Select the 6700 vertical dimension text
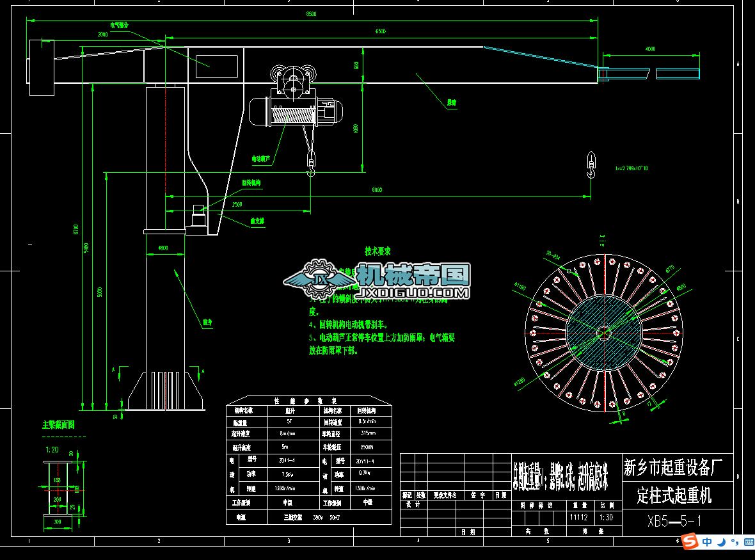 [76, 229]
